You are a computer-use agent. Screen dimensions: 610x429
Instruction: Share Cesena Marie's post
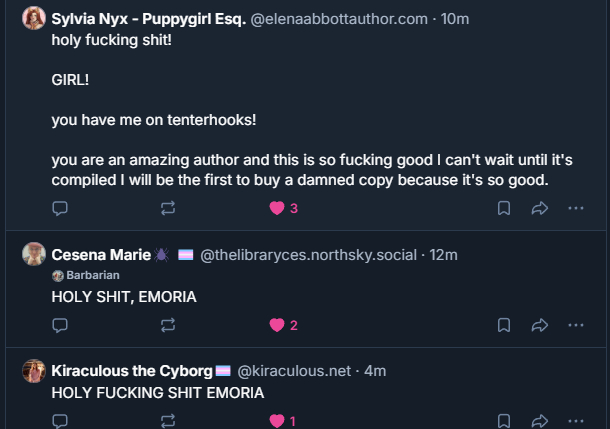[x=539, y=325]
